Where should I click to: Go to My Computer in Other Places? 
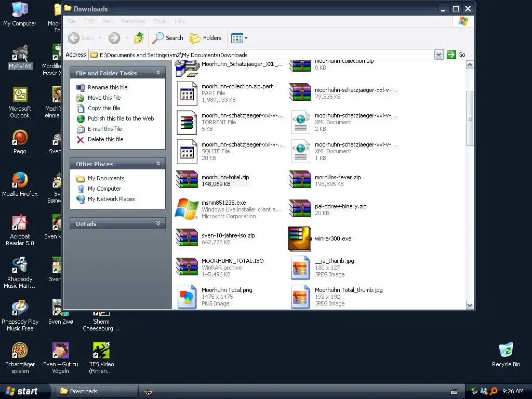[x=104, y=189]
